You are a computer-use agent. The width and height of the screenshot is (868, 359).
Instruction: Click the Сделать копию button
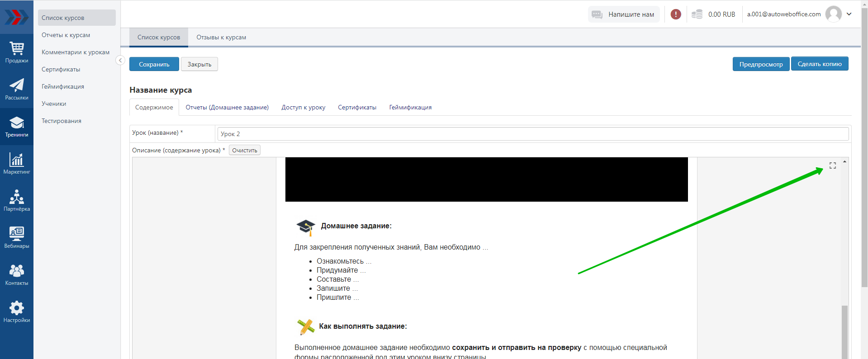(819, 64)
